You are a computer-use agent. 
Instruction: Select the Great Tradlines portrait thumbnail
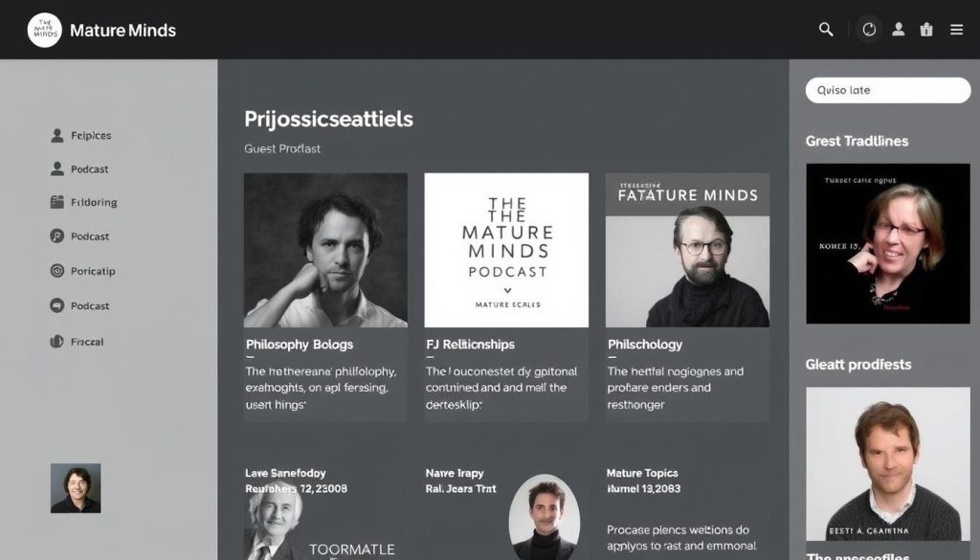point(889,243)
